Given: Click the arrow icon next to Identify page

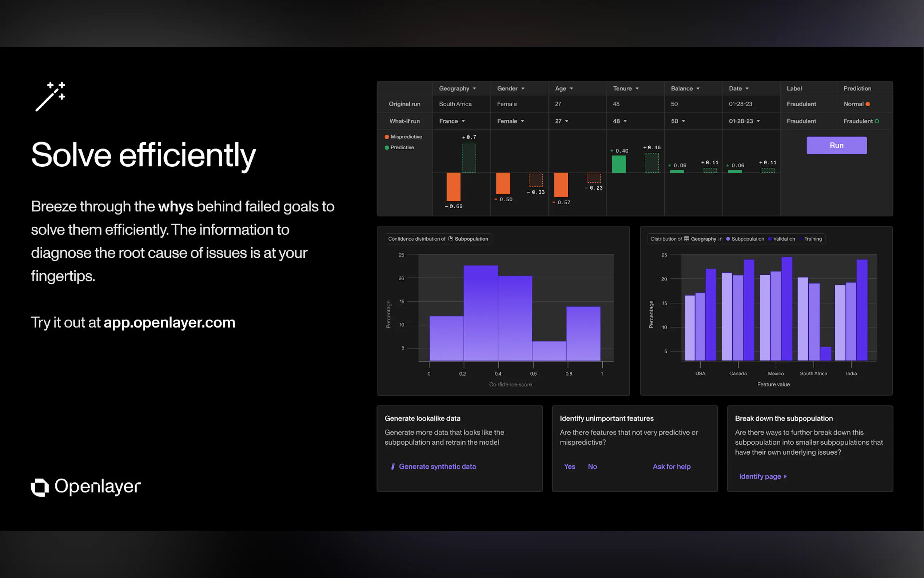Looking at the screenshot, I should coord(785,476).
